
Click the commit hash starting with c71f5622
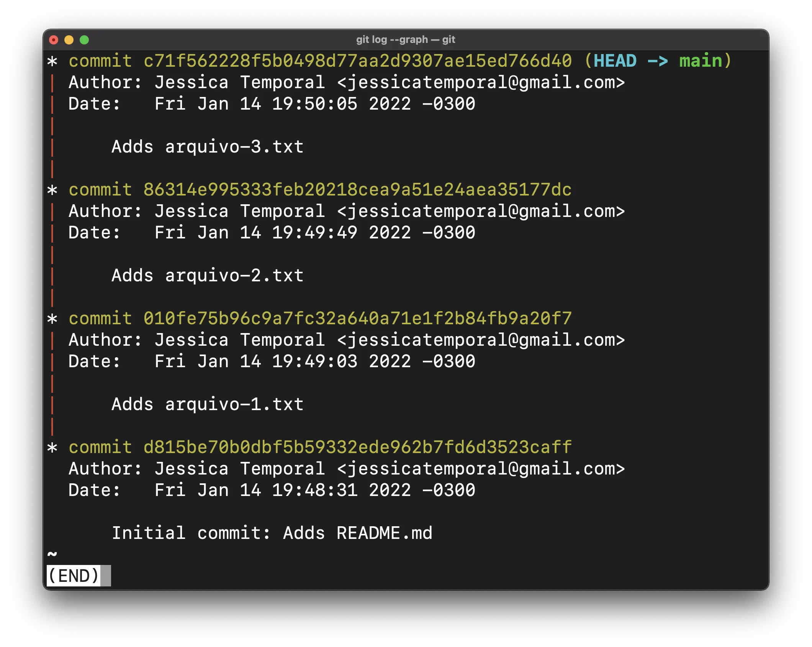pyautogui.click(x=357, y=61)
